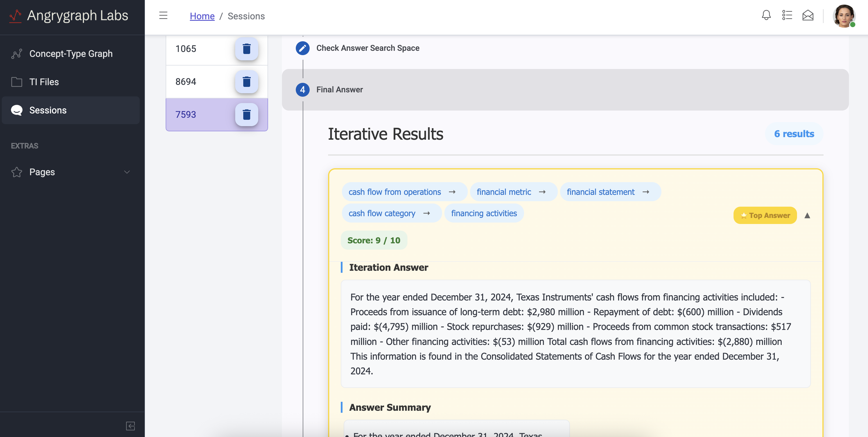Open Sessions from sidebar
Viewport: 868px width, 437px height.
click(x=71, y=110)
